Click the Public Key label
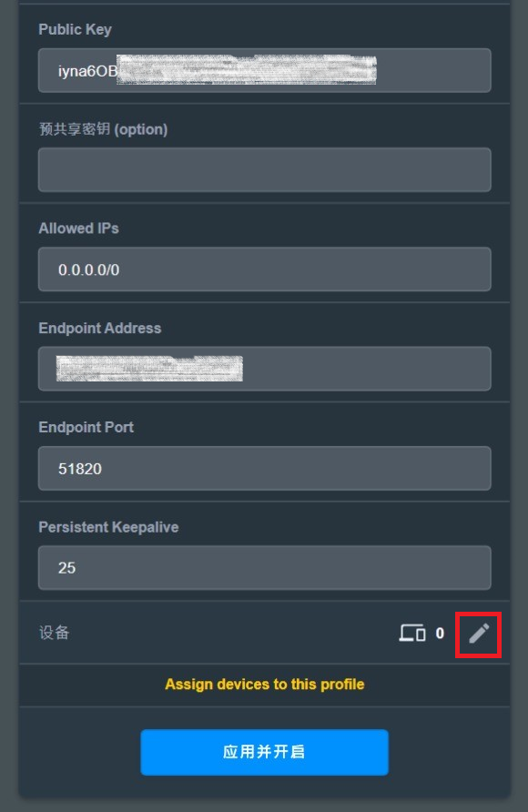The height and width of the screenshot is (812, 528). [x=75, y=29]
